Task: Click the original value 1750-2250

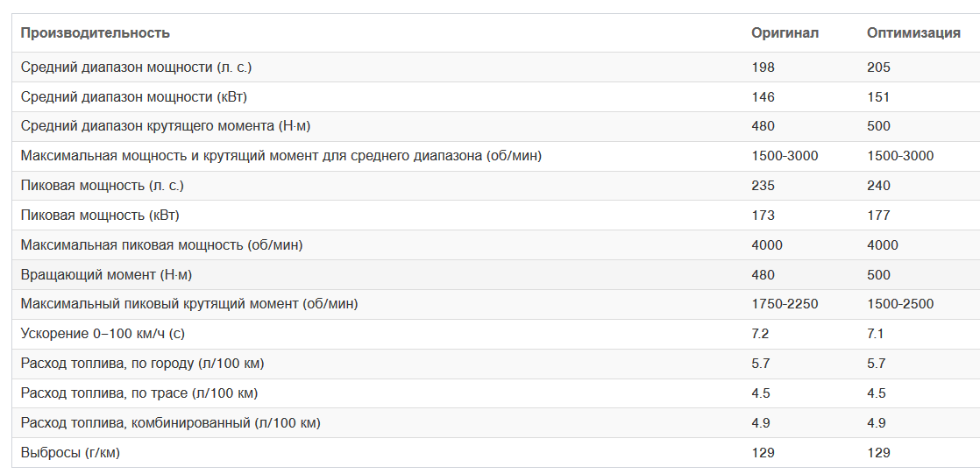Action: point(785,304)
